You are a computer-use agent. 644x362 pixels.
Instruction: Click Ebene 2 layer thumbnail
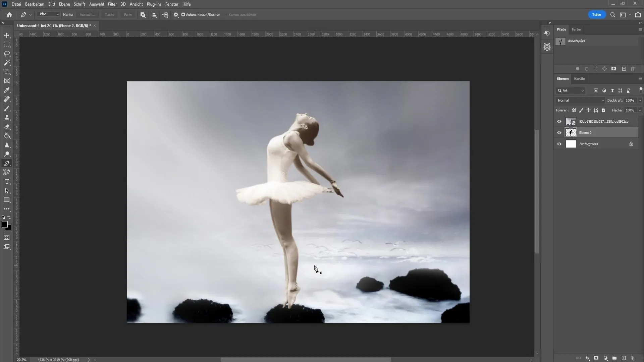(571, 132)
